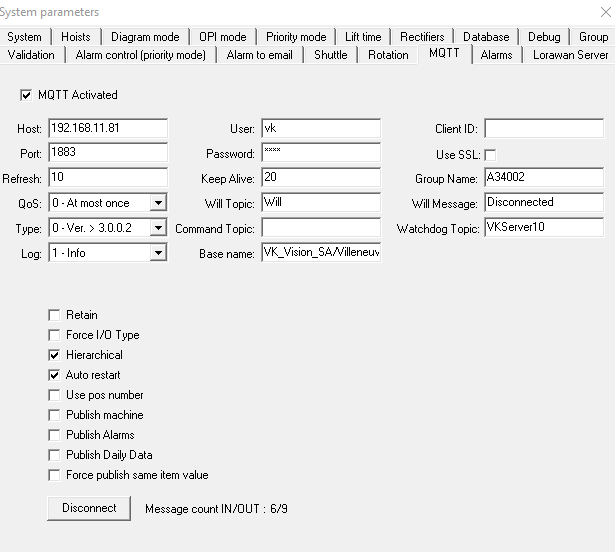The image size is (615, 552).
Task: Select the Lorawan Server tab
Action: [570, 55]
